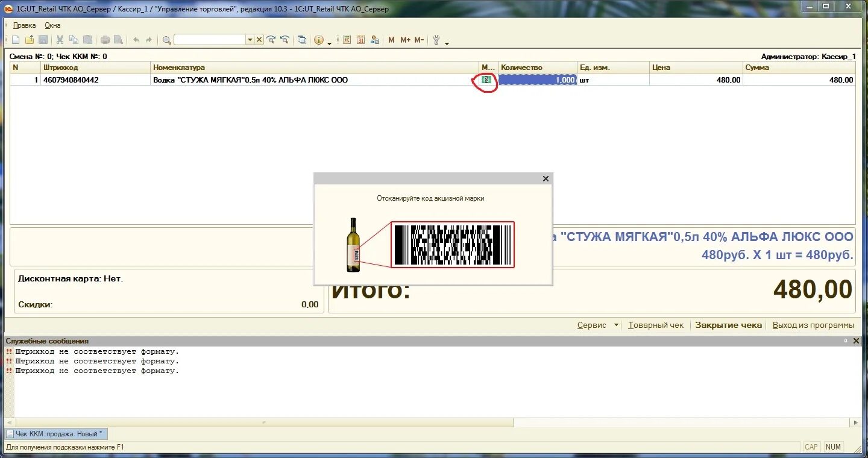Click the first barcode format error message
Viewport: 868px width, 458px height.
tap(96, 351)
